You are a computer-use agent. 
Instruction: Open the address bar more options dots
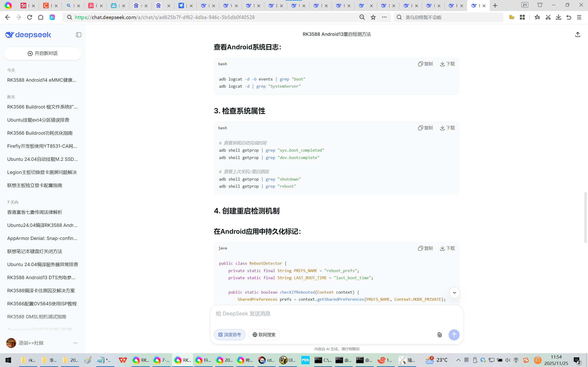pyautogui.click(x=384, y=17)
